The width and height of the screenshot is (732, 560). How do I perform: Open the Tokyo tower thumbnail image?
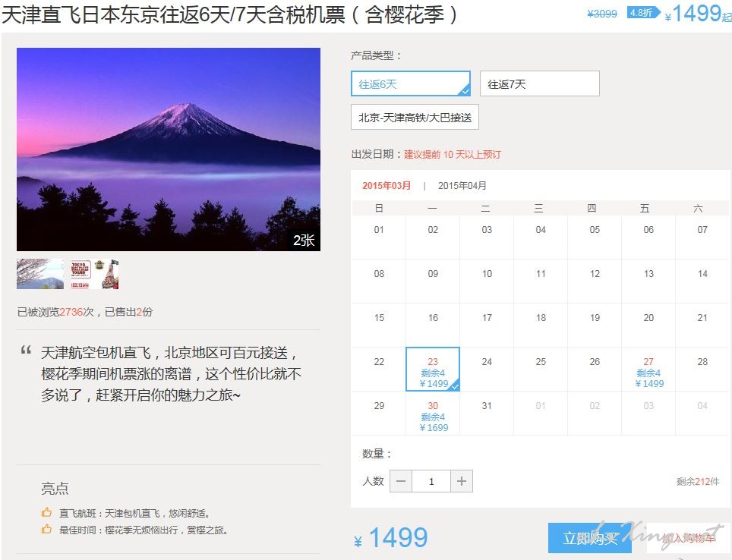click(x=95, y=274)
